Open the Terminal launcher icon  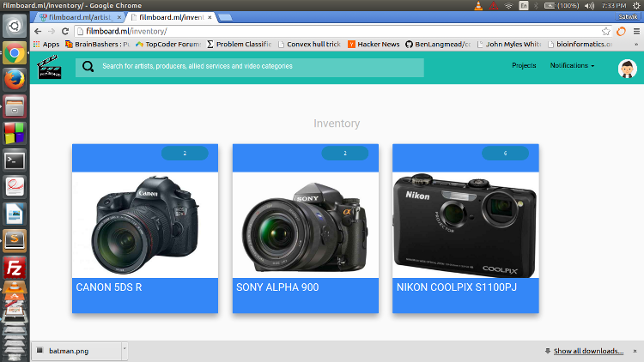pyautogui.click(x=15, y=160)
